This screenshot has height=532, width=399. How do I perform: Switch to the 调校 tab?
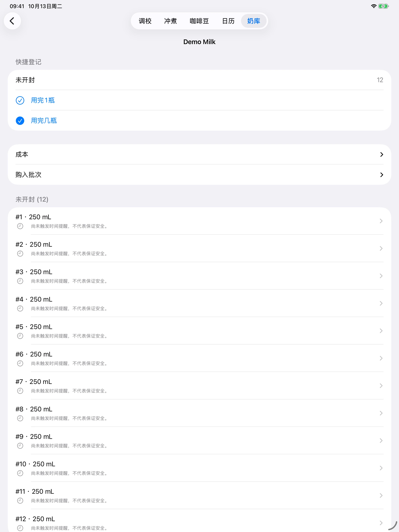pos(145,21)
